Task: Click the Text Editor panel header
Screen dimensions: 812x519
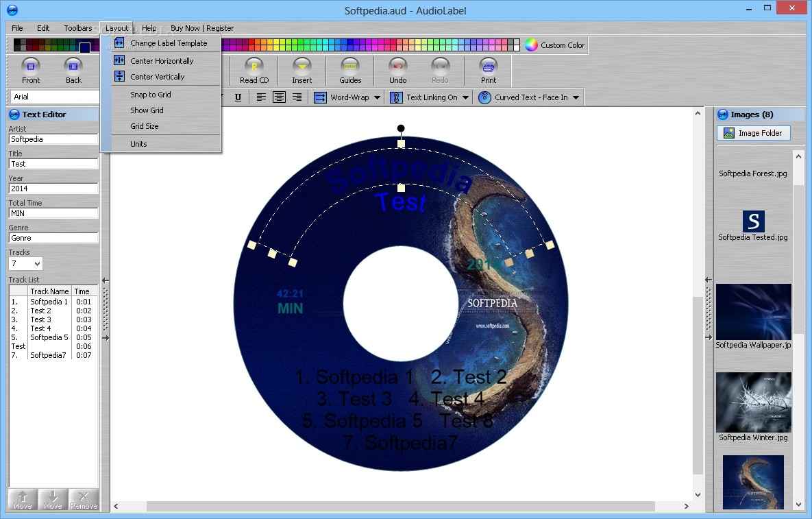Action: [53, 114]
